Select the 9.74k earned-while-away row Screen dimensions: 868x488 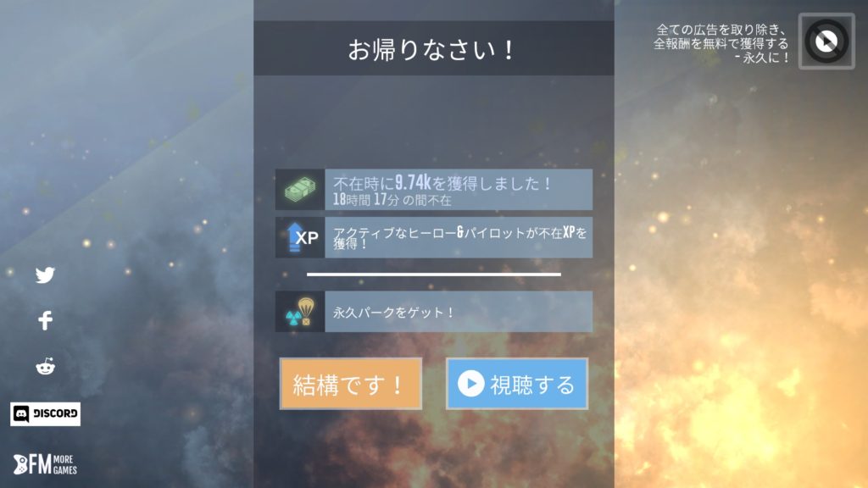click(434, 190)
